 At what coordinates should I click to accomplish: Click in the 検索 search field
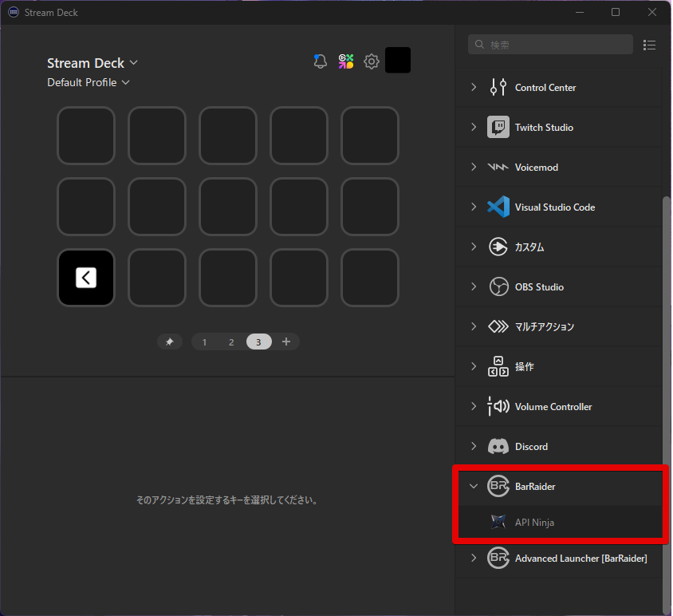pyautogui.click(x=550, y=44)
